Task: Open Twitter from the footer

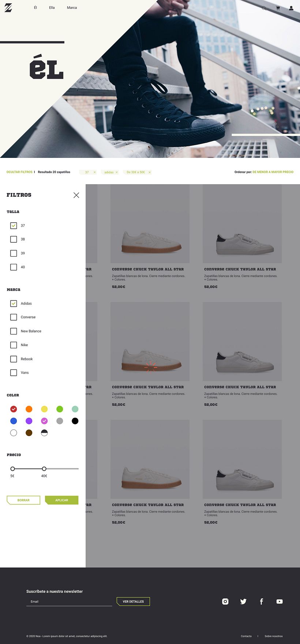Action: click(243, 601)
